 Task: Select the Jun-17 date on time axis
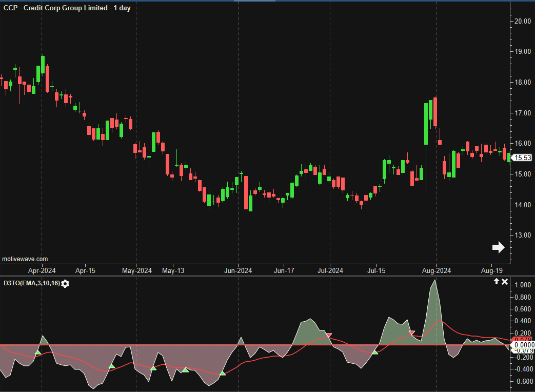(284, 270)
